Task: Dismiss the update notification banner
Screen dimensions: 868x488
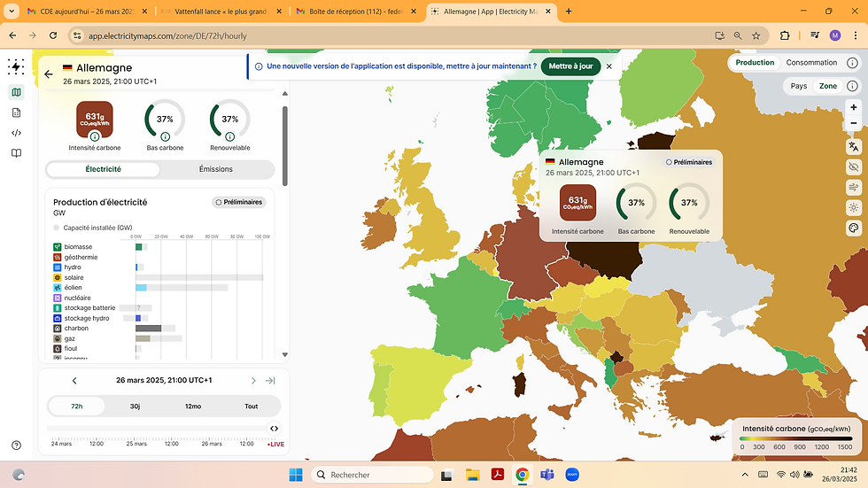Action: (x=609, y=66)
